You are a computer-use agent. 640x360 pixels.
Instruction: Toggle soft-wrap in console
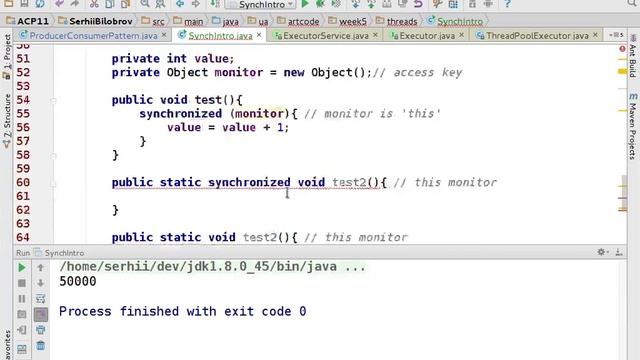(x=40, y=299)
